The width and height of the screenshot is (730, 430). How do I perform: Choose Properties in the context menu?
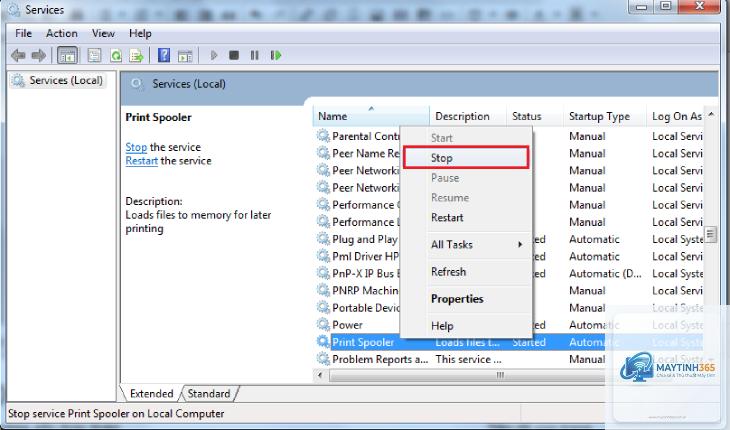(x=466, y=299)
